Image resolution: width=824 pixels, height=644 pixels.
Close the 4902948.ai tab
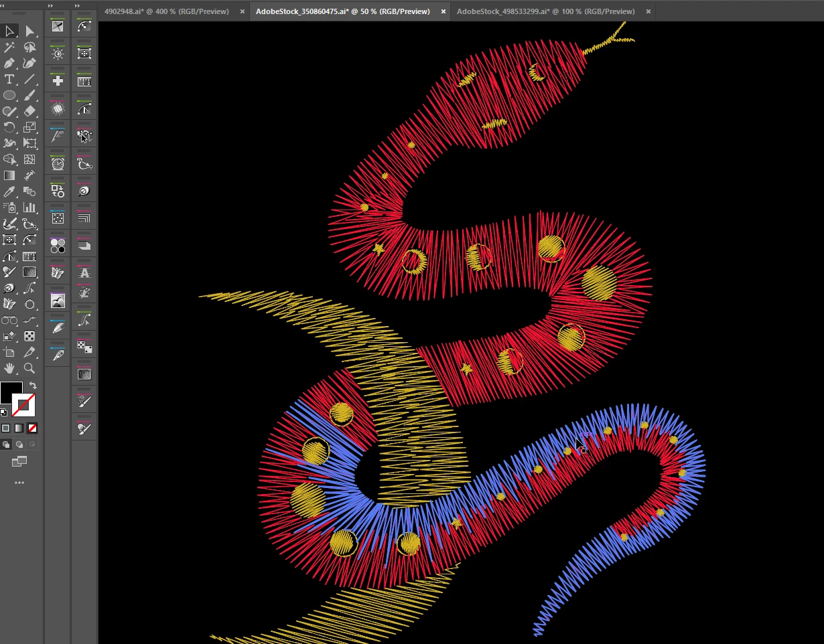243,11
